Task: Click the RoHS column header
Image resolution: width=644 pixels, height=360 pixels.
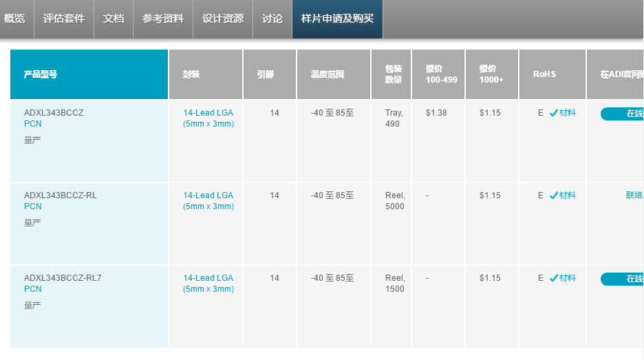Action: (552, 74)
